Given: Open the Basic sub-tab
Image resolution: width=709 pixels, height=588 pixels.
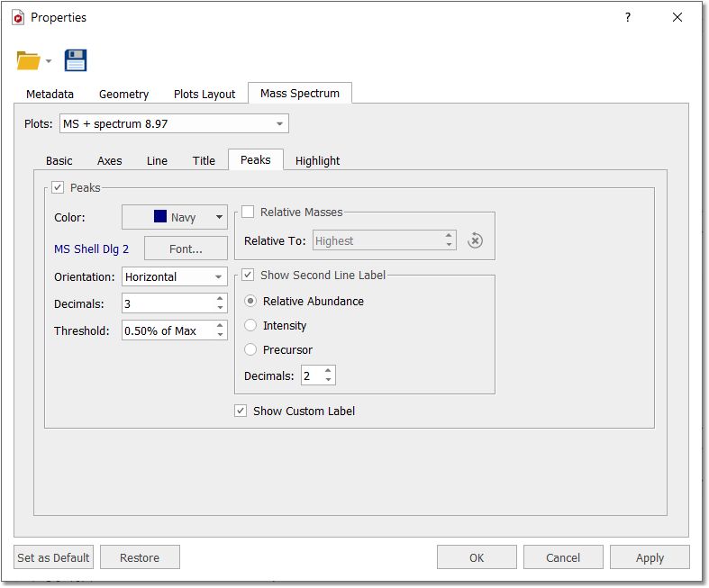Looking at the screenshot, I should click(59, 161).
